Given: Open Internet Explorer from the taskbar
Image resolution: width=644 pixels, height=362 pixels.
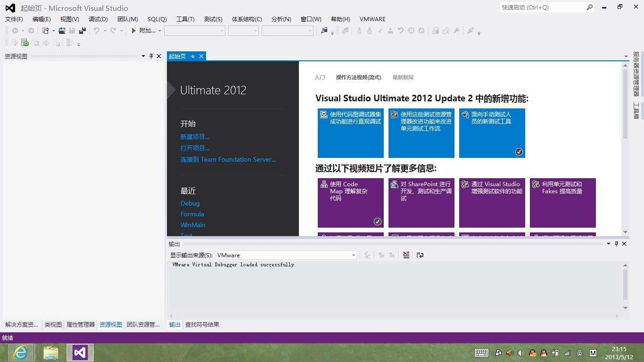Looking at the screenshot, I should [21, 353].
